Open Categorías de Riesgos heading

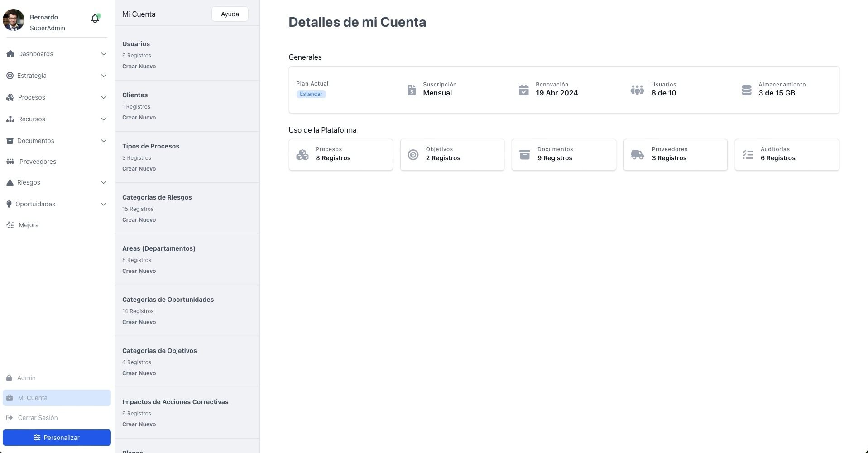click(157, 197)
